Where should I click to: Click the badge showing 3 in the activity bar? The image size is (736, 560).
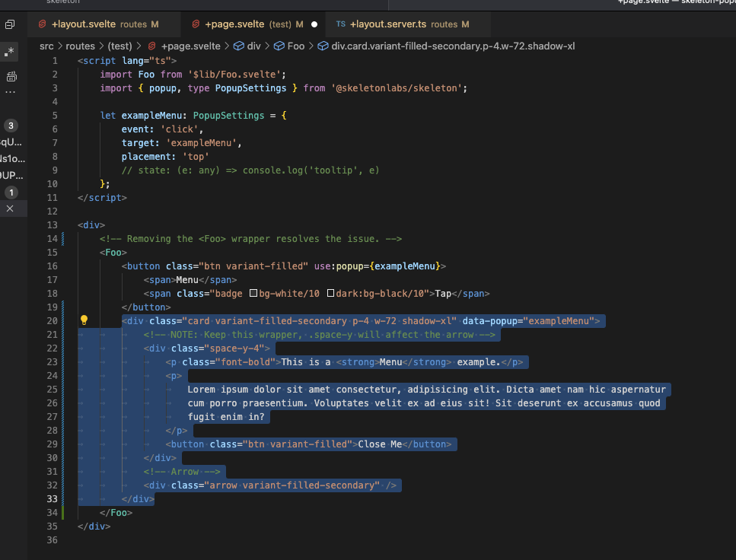tap(10, 126)
